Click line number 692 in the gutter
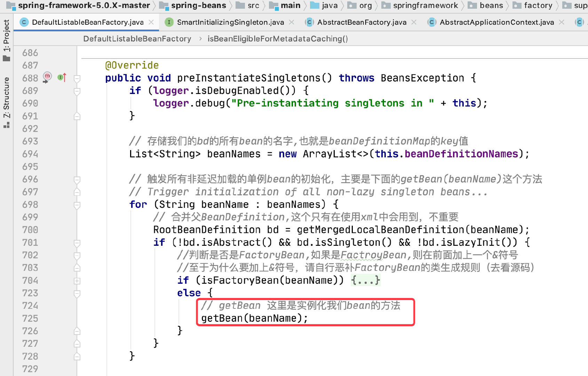Screen dimensions: 588x376 pyautogui.click(x=30, y=128)
